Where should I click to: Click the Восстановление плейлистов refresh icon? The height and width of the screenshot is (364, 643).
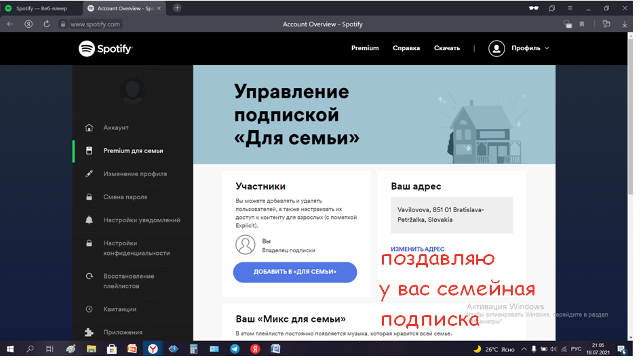[89, 277]
